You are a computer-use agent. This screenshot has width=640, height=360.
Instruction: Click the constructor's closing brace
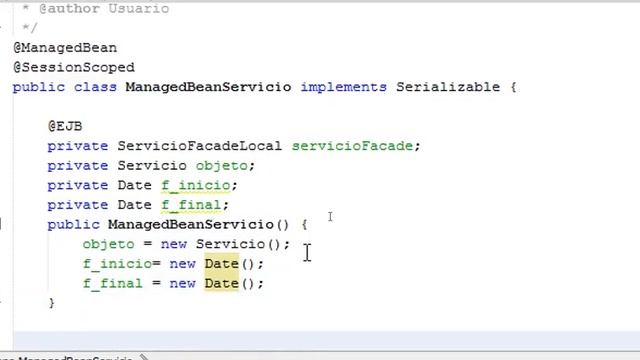click(51, 303)
